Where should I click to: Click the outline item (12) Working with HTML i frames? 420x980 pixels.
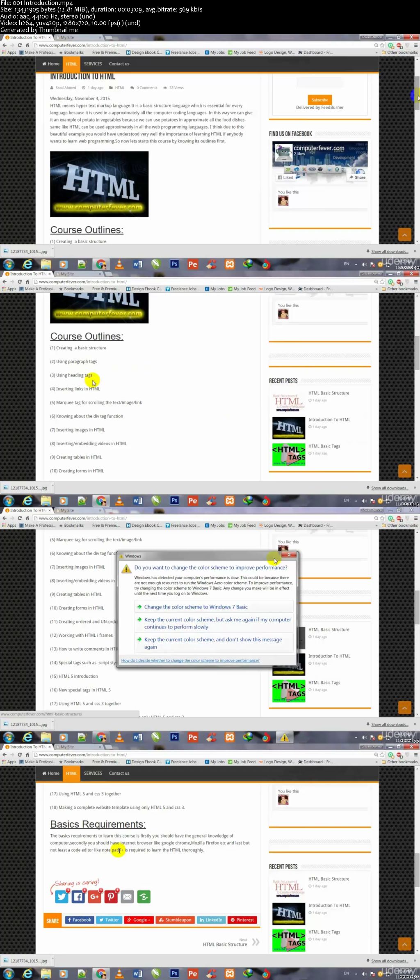[x=81, y=636]
